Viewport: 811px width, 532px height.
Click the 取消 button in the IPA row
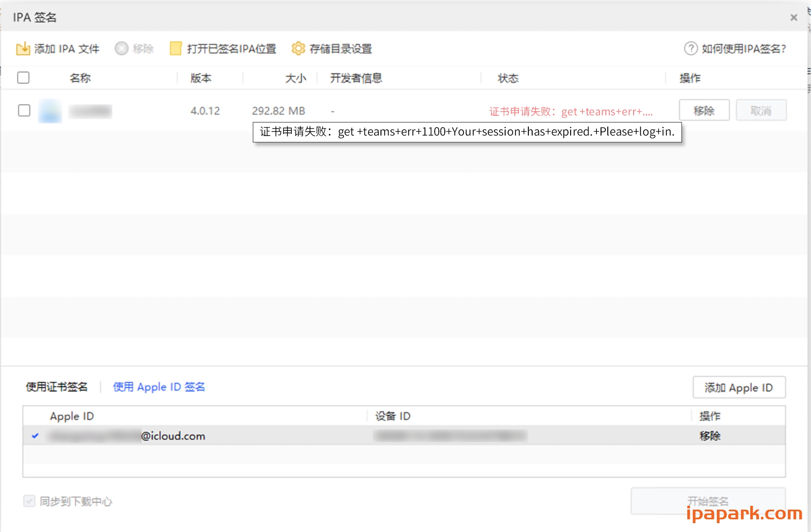tap(761, 110)
